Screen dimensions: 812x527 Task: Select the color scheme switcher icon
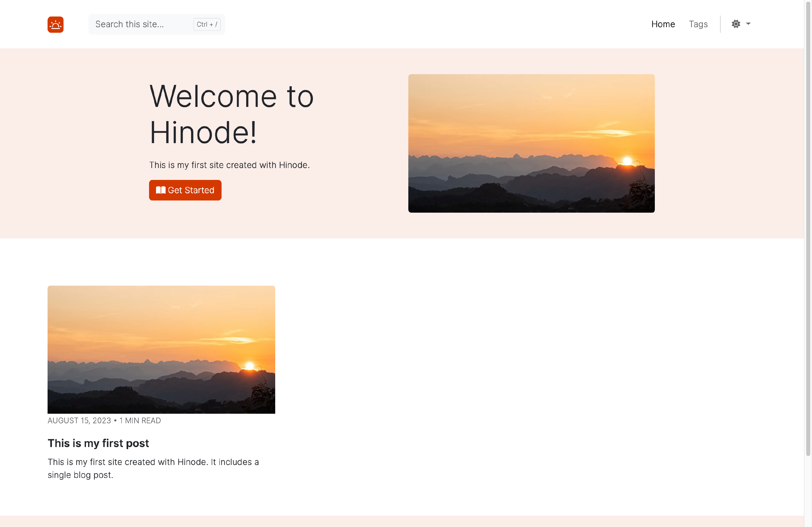pos(736,24)
